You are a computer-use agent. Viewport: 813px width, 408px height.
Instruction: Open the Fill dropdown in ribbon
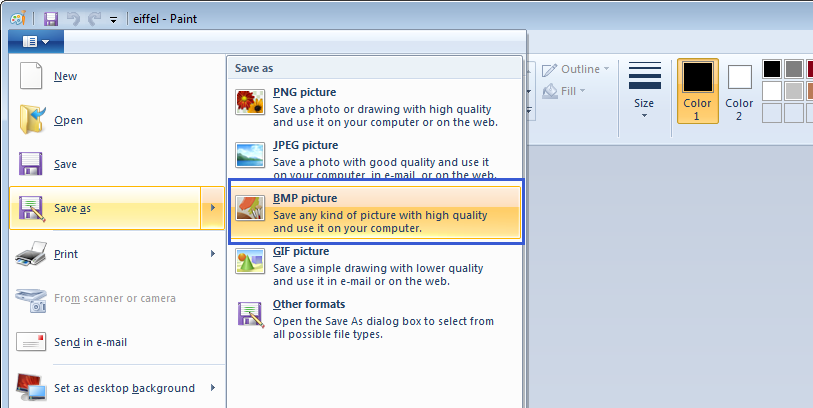tap(564, 91)
